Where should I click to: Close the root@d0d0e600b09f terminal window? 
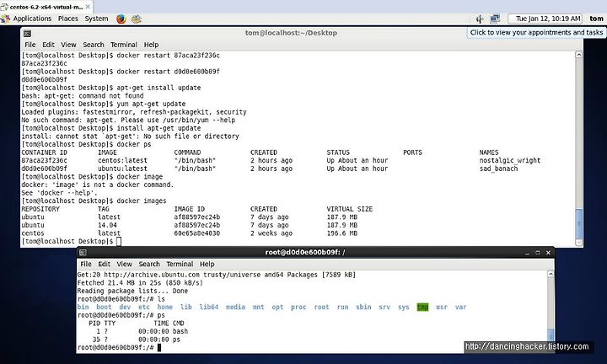pyautogui.click(x=548, y=253)
